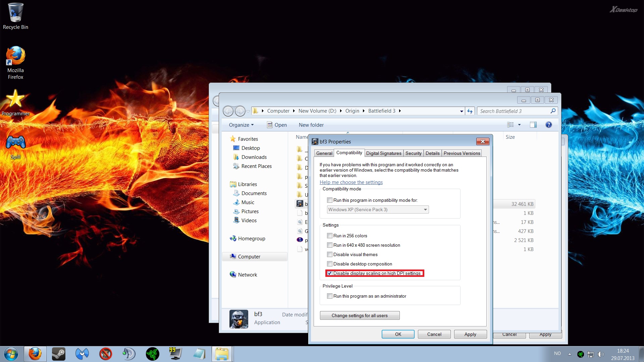Click the network tray icon
This screenshot has height=362, width=644.
pos(591,354)
